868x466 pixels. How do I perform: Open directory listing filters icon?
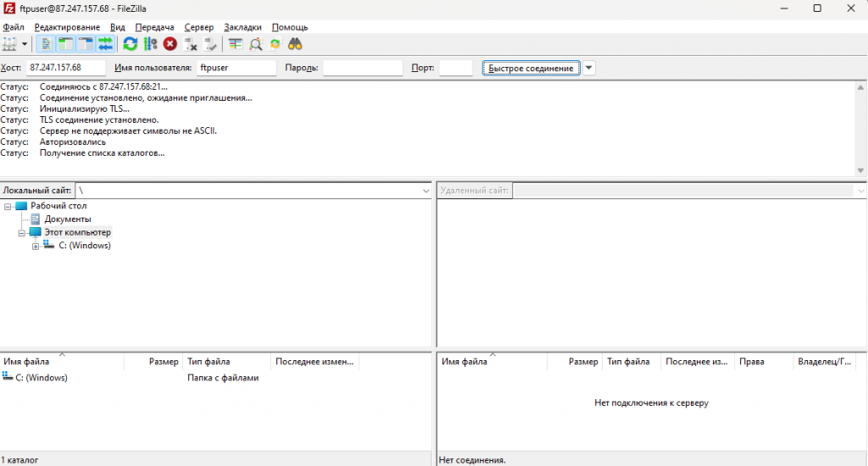(x=236, y=44)
